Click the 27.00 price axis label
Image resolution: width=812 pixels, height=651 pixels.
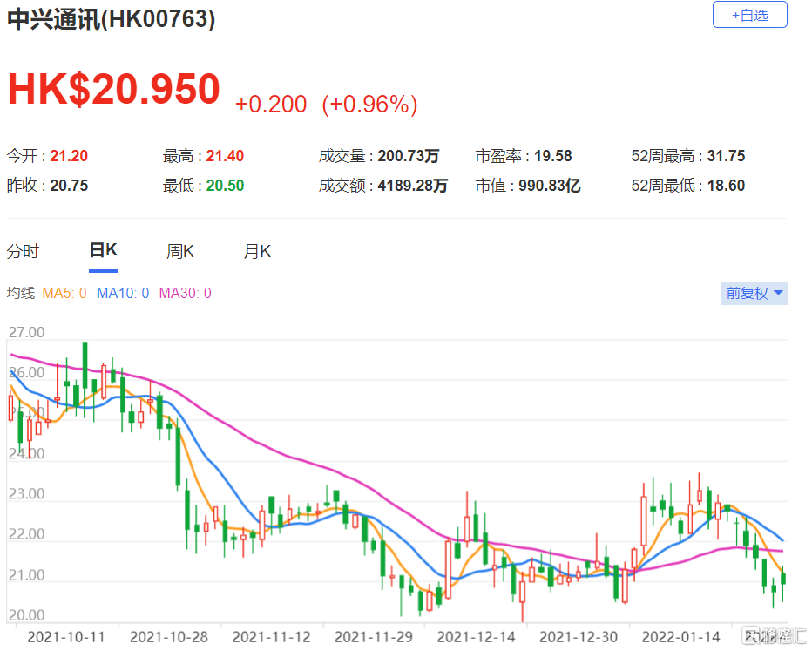pos(26,332)
